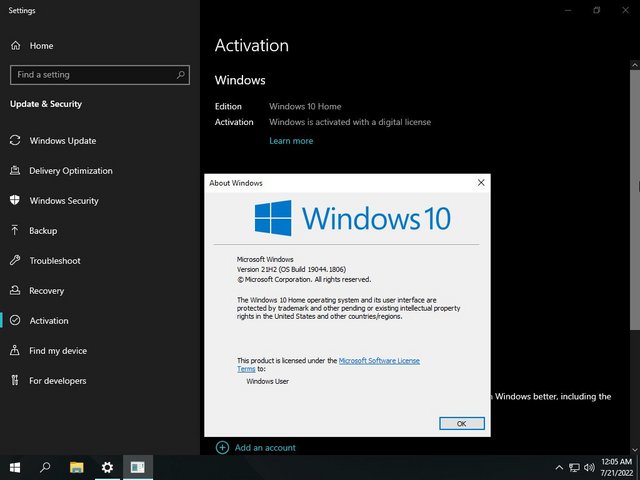The image size is (640, 480).
Task: Click the Activation checkmark icon
Action: [15, 320]
